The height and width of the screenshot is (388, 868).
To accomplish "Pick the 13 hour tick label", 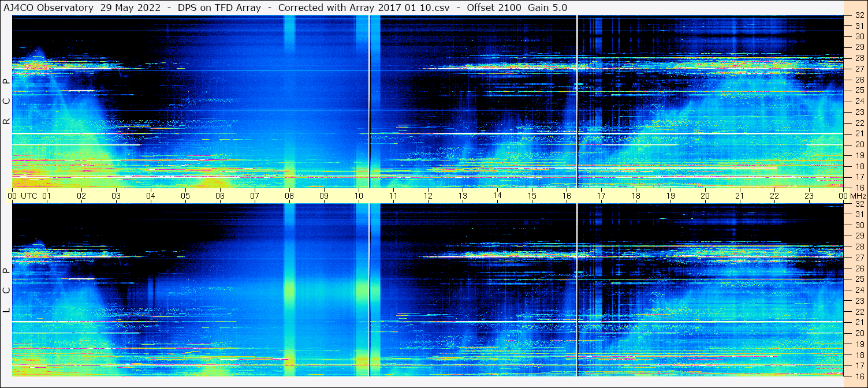I will [463, 196].
